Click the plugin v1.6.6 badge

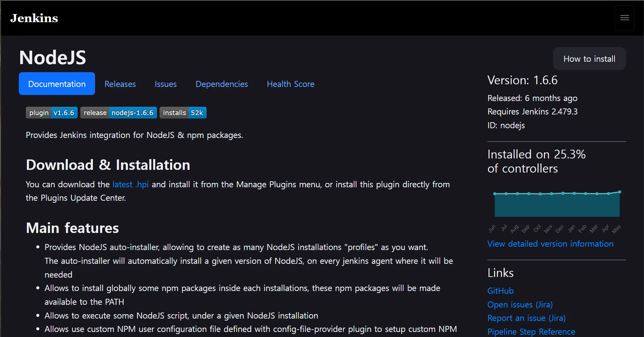pyautogui.click(x=52, y=113)
